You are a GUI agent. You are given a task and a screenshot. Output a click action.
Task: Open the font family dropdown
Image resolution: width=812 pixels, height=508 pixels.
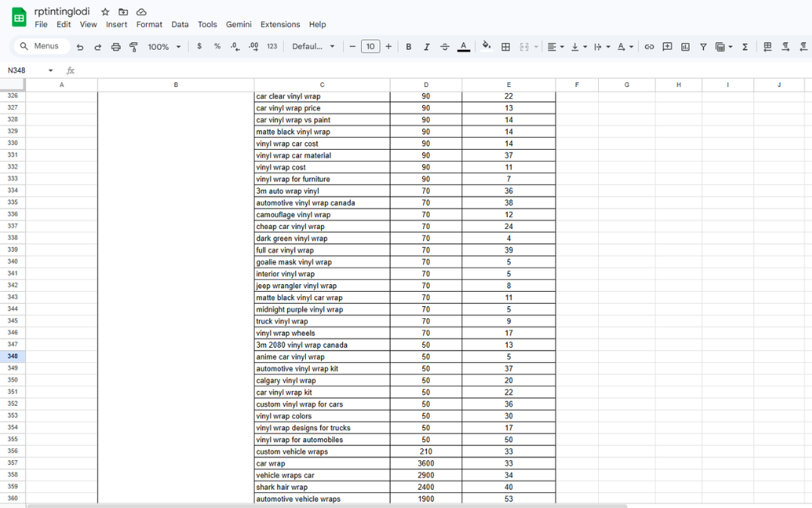pos(313,47)
